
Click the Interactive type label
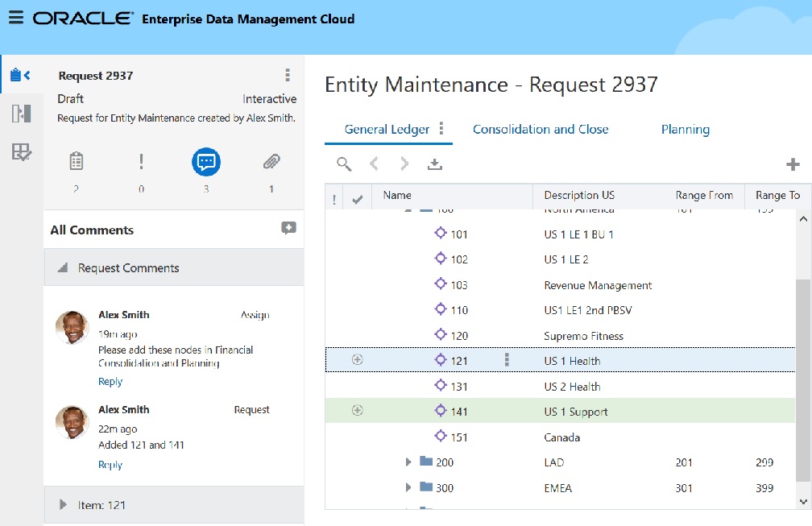pos(269,99)
